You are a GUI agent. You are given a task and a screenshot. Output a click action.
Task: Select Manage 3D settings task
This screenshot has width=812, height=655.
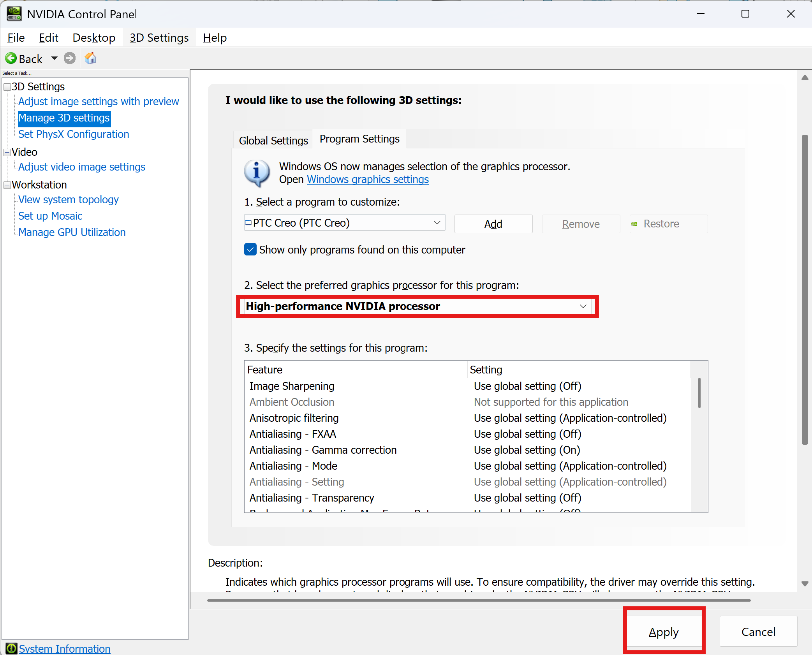tap(64, 118)
